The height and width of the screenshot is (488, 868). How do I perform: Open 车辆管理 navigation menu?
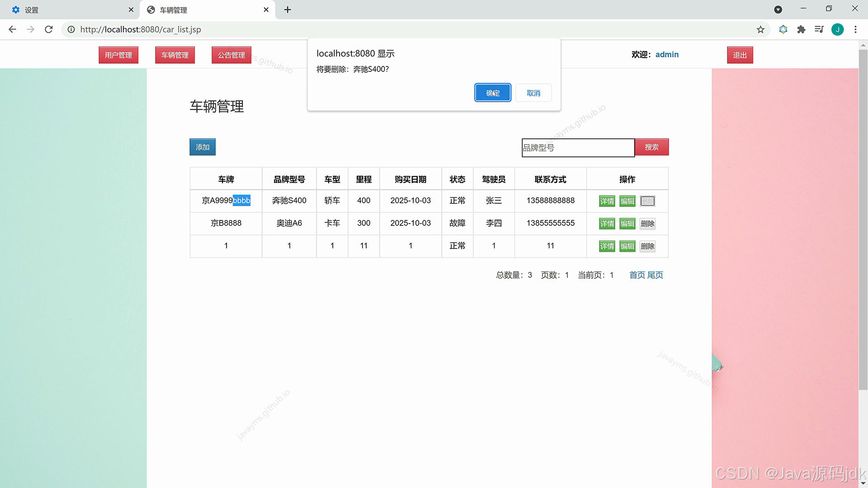tap(175, 55)
